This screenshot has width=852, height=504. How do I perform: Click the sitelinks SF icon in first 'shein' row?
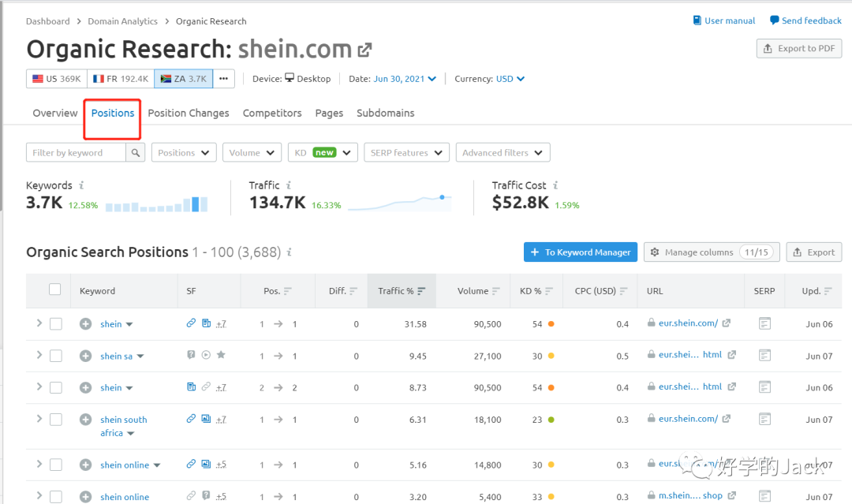[191, 323]
